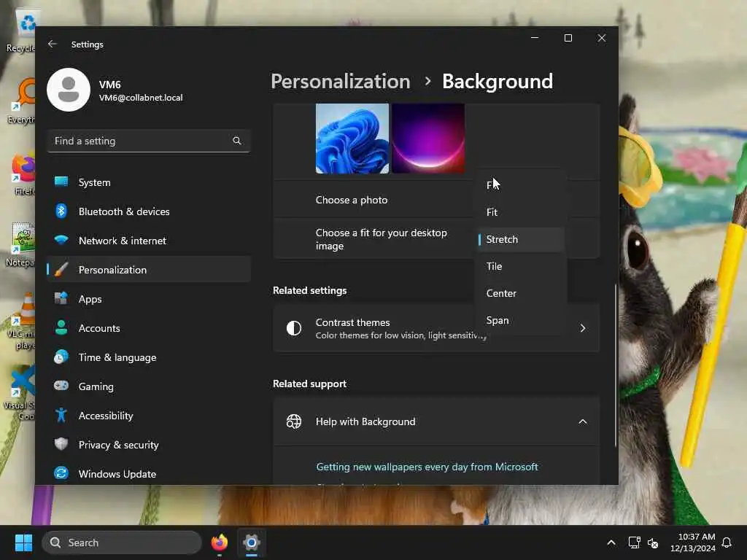
Task: Click the Related settings heading text
Action: click(x=309, y=290)
